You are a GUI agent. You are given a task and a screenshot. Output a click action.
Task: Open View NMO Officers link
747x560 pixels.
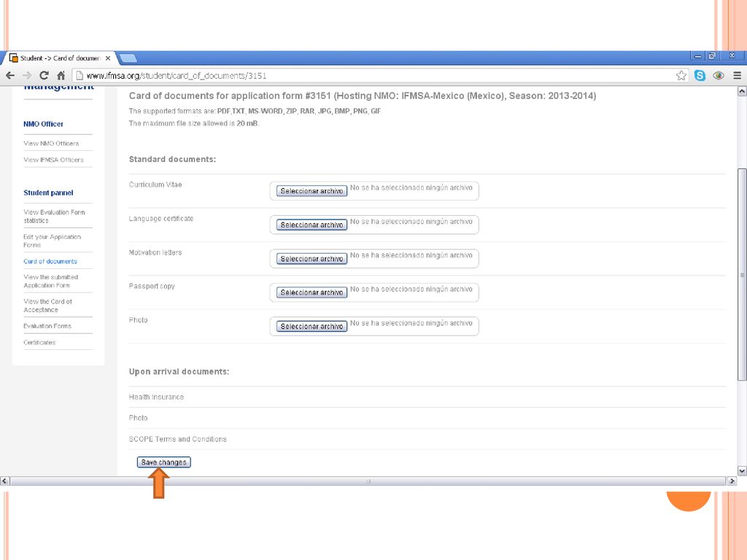(52, 144)
